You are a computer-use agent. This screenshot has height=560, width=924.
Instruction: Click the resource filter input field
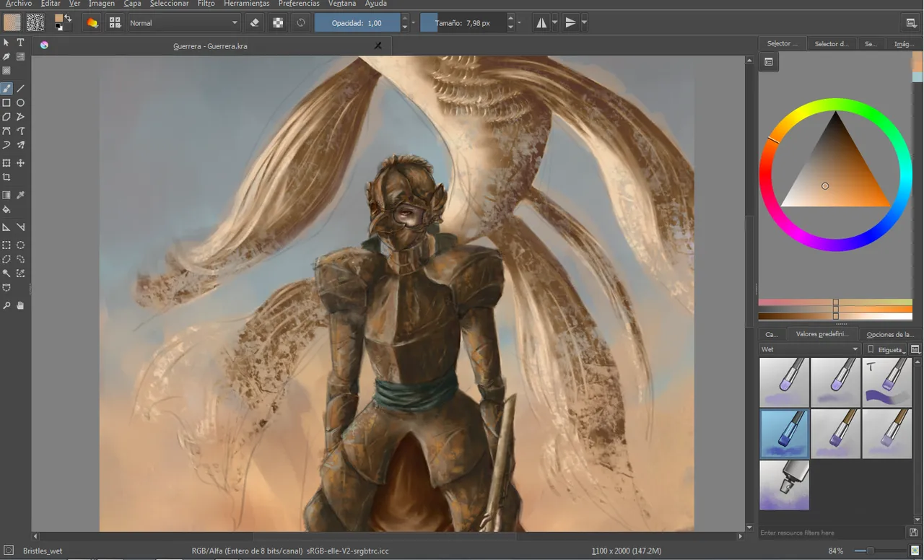coord(832,533)
